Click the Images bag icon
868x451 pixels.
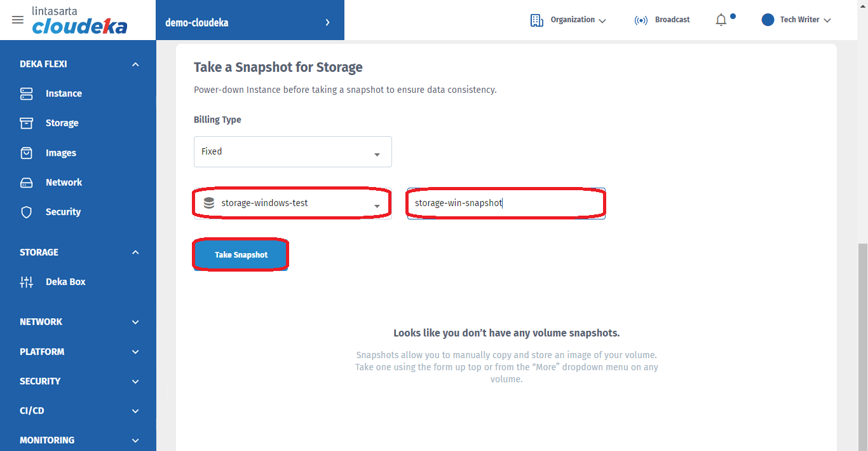coord(26,153)
